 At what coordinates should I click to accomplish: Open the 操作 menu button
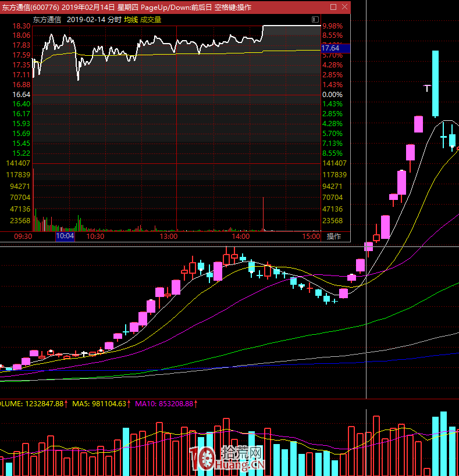click(x=333, y=236)
